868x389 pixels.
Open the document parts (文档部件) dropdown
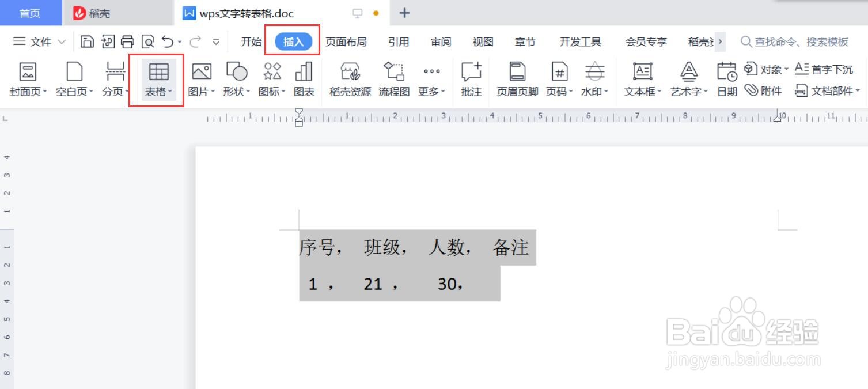[827, 90]
